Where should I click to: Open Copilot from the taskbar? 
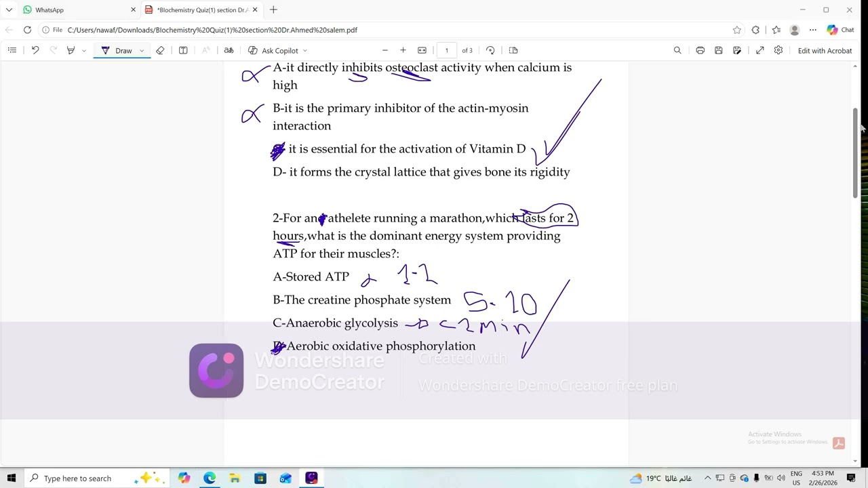[x=184, y=478]
